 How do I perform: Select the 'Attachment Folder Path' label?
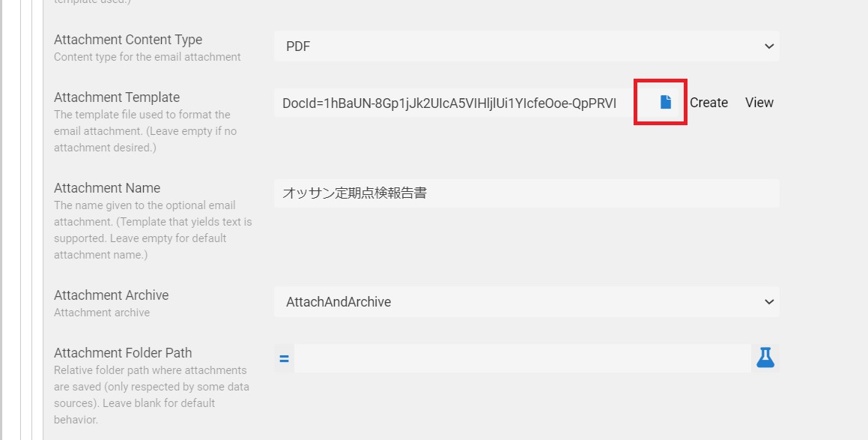pyautogui.click(x=123, y=353)
